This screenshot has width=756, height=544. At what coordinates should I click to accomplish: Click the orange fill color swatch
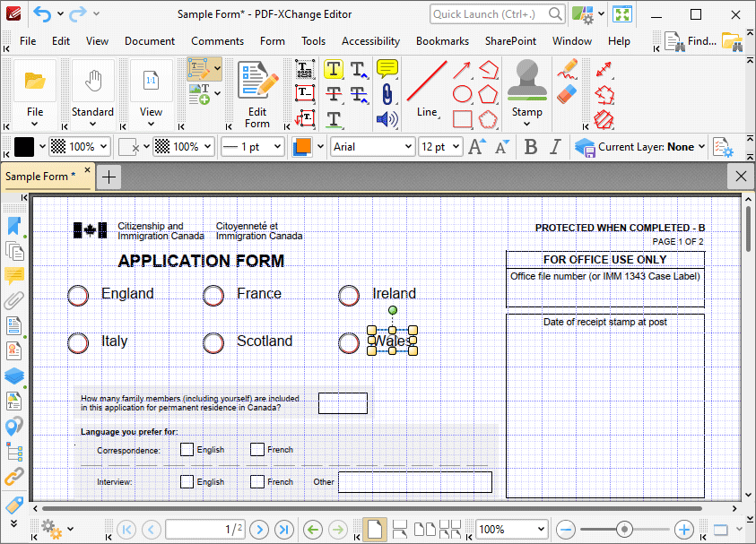click(302, 146)
